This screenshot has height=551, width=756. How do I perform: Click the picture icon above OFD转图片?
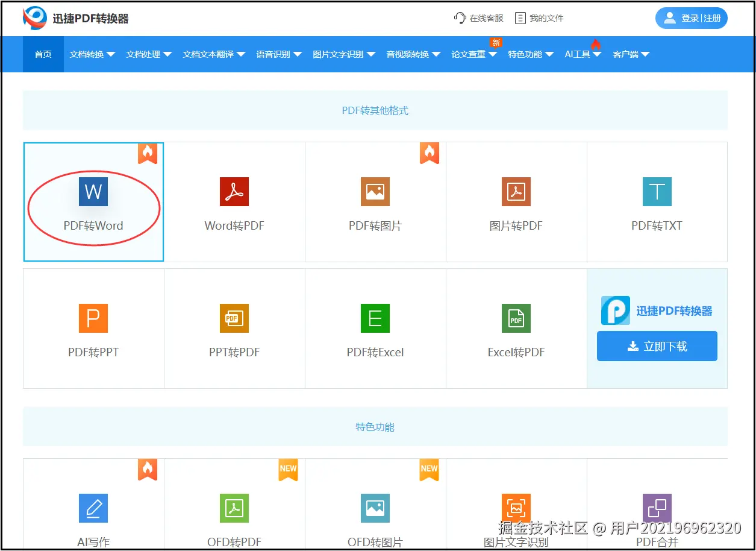point(375,508)
